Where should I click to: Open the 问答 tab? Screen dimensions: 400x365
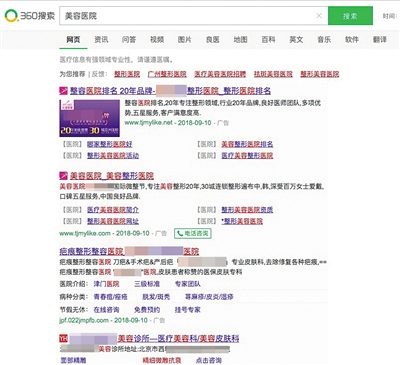[129, 40]
